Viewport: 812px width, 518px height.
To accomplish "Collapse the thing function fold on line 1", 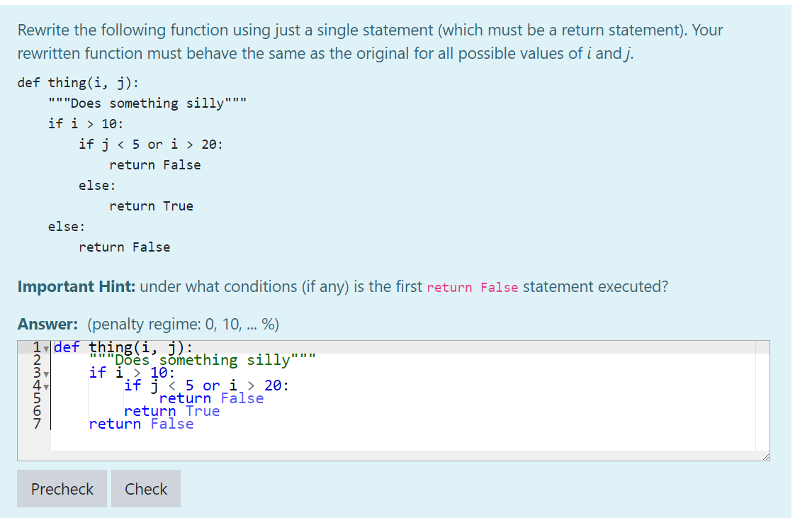I will coord(45,347).
